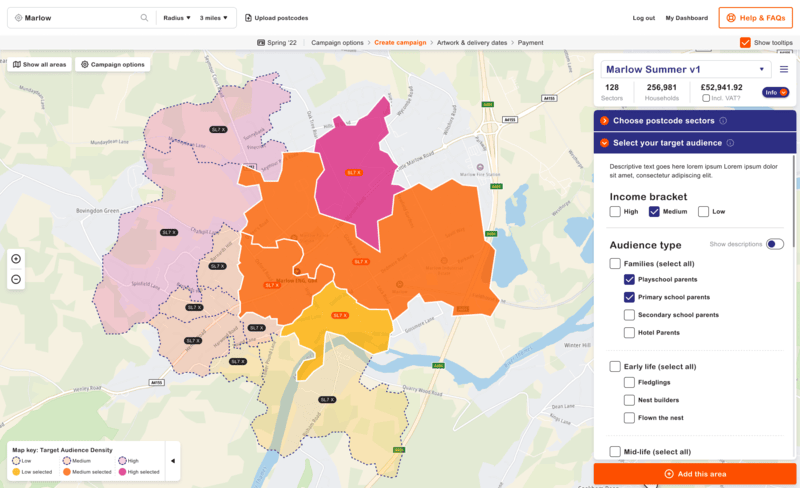The height and width of the screenshot is (488, 800).
Task: Uncheck the Medium income bracket
Action: pyautogui.click(x=654, y=211)
